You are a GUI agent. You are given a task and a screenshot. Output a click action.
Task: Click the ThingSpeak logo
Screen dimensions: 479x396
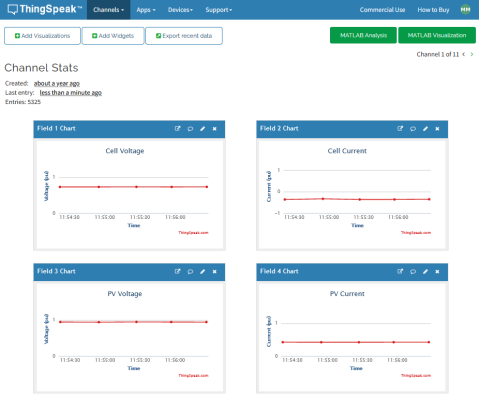point(45,9)
